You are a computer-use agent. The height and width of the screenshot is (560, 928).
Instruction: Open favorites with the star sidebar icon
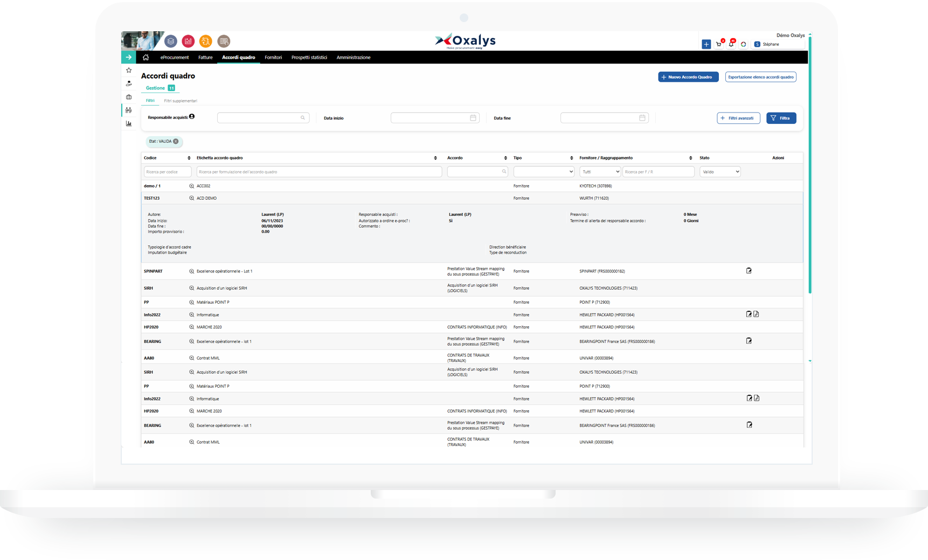click(x=129, y=70)
